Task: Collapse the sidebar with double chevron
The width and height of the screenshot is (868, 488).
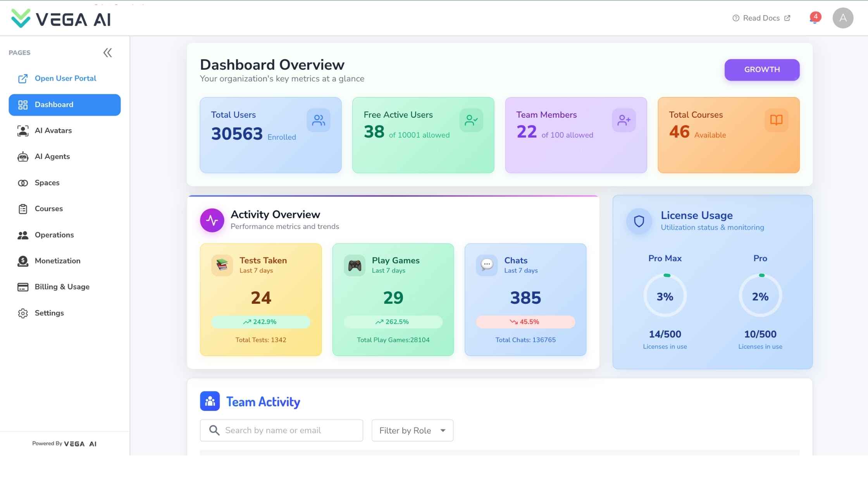Action: 107,53
